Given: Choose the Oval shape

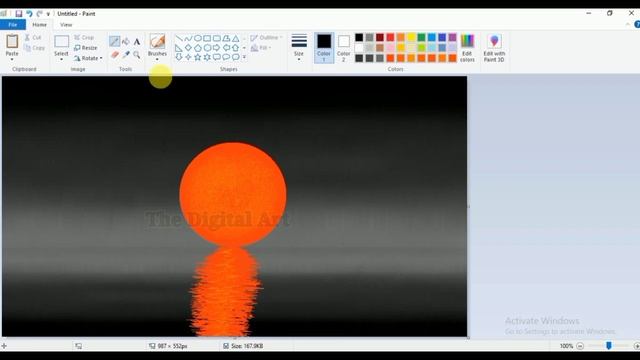Looking at the screenshot, I should click(x=198, y=38).
